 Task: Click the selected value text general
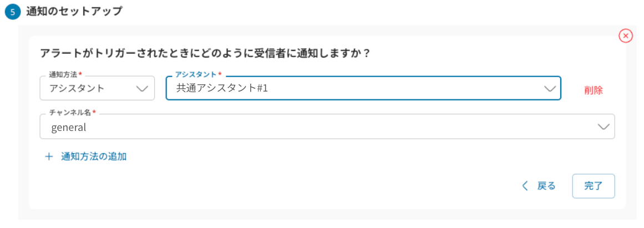(69, 128)
